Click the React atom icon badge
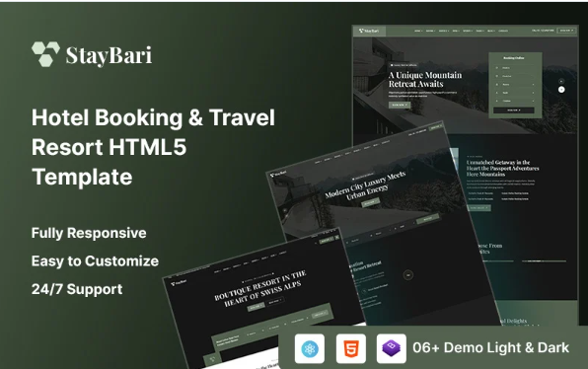This screenshot has width=588, height=369. click(x=310, y=348)
